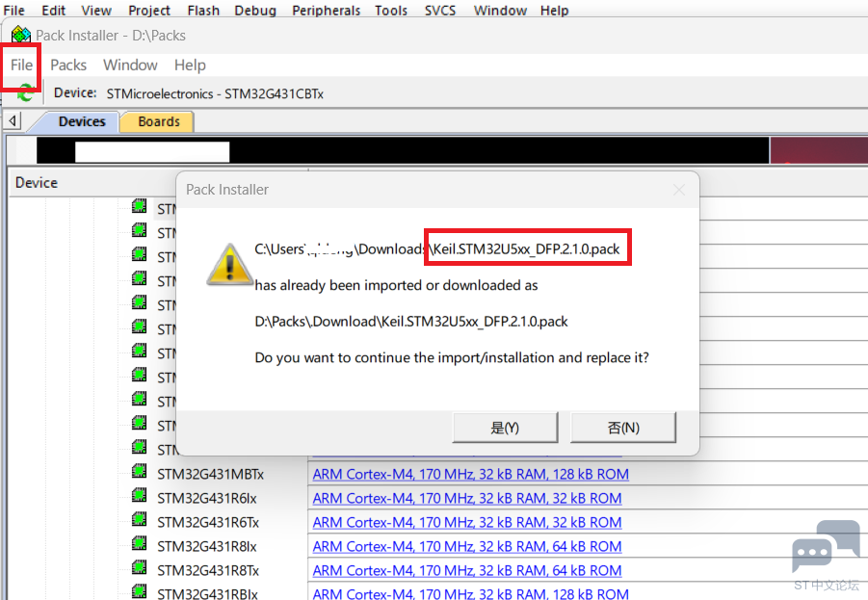The width and height of the screenshot is (868, 600).
Task: Confirm replace with 是(Y) button
Action: click(x=505, y=428)
